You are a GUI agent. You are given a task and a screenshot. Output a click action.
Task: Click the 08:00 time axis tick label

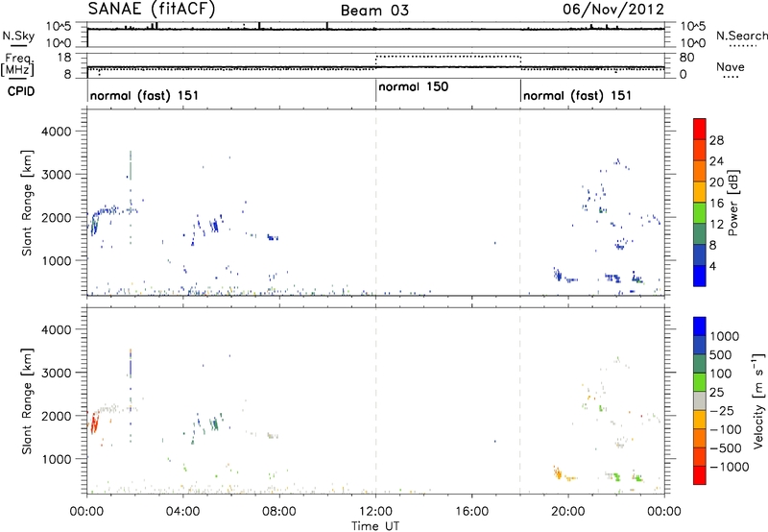point(279,512)
